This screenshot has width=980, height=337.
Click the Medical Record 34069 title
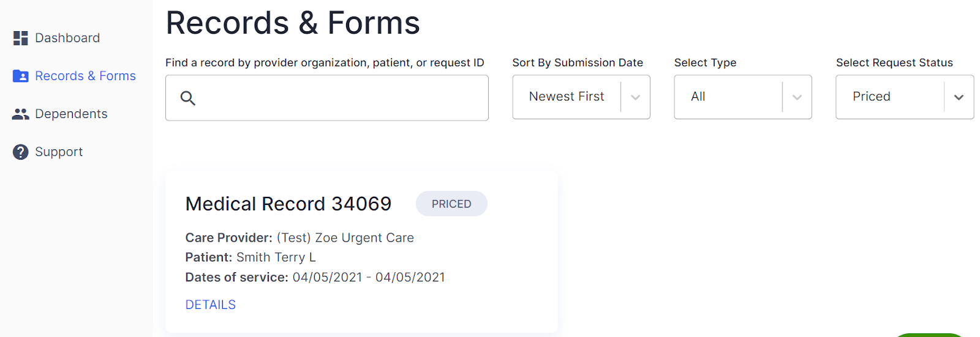(288, 204)
